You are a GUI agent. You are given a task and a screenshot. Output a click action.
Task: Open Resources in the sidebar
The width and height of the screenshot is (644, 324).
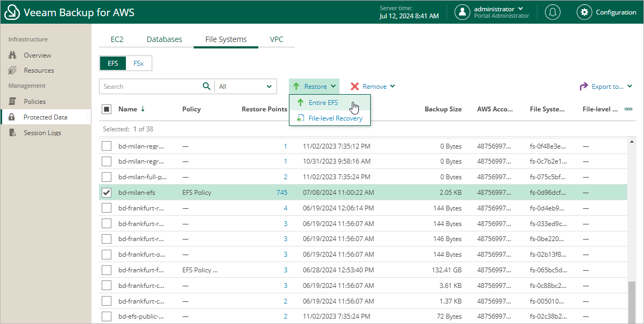[x=39, y=70]
